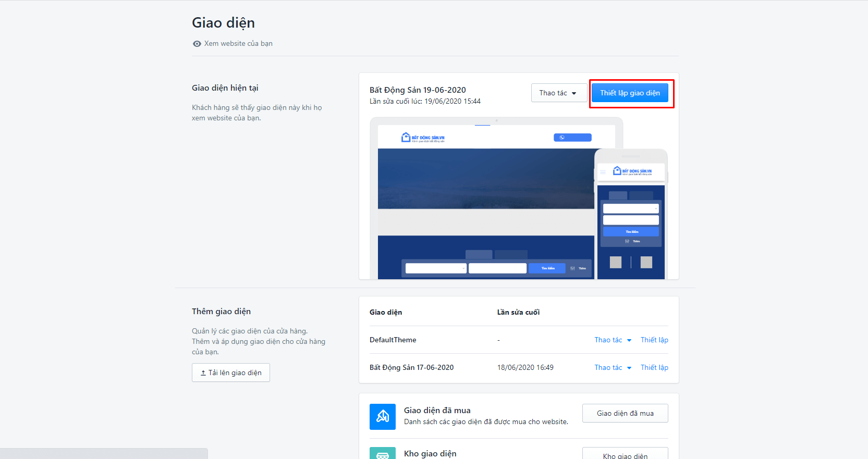The image size is (868, 459).
Task: Click the Lần sửa cuối lúc: 19/06/2020 15:44 text
Action: point(425,101)
